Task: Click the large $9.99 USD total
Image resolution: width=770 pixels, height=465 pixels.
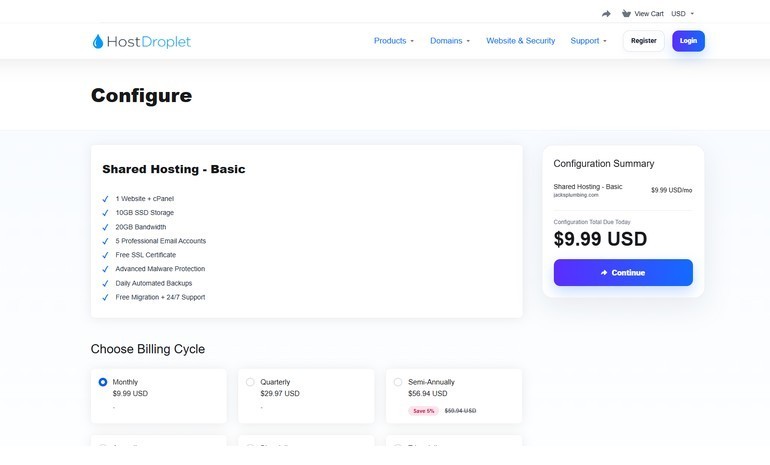Action: coord(600,239)
